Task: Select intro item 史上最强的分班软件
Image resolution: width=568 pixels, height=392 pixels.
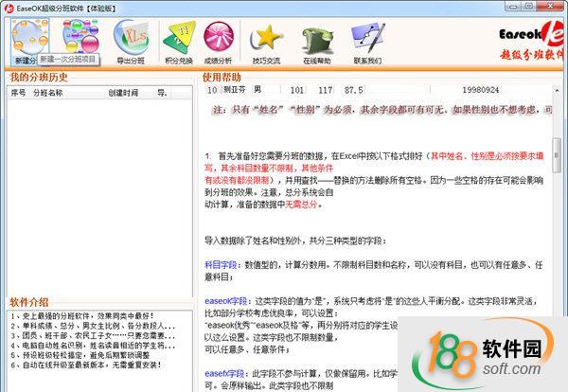Action: [x=66, y=316]
